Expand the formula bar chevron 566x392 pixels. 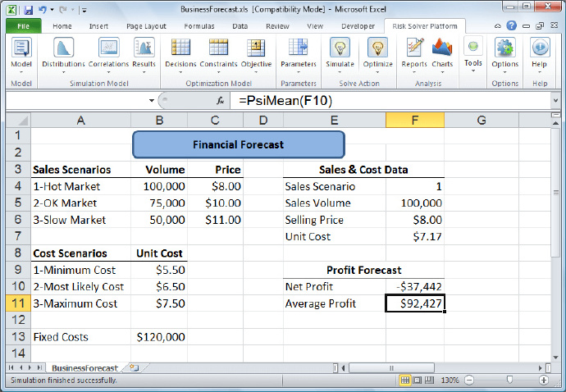(x=556, y=100)
